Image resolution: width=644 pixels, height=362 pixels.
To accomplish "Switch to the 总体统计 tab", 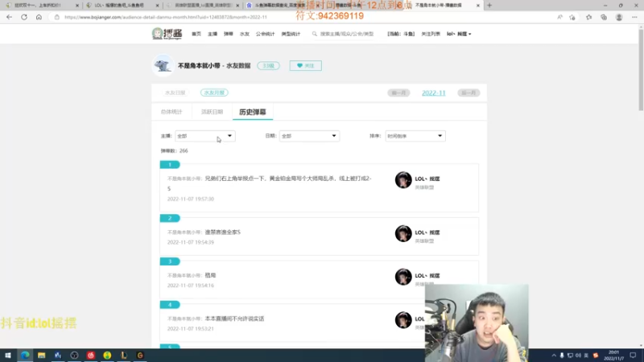I will click(x=171, y=112).
